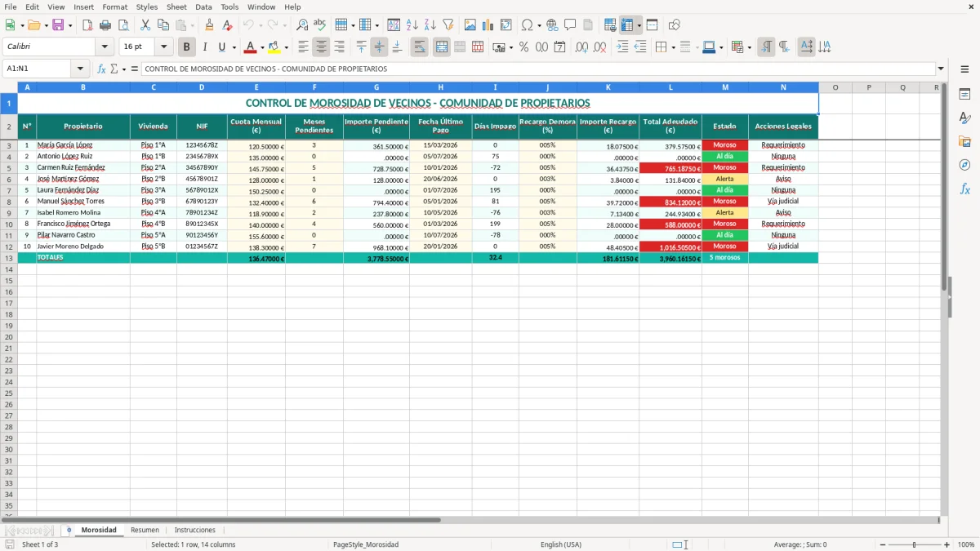980x551 pixels.
Task: Click the add new sheet button
Action: pos(69,531)
